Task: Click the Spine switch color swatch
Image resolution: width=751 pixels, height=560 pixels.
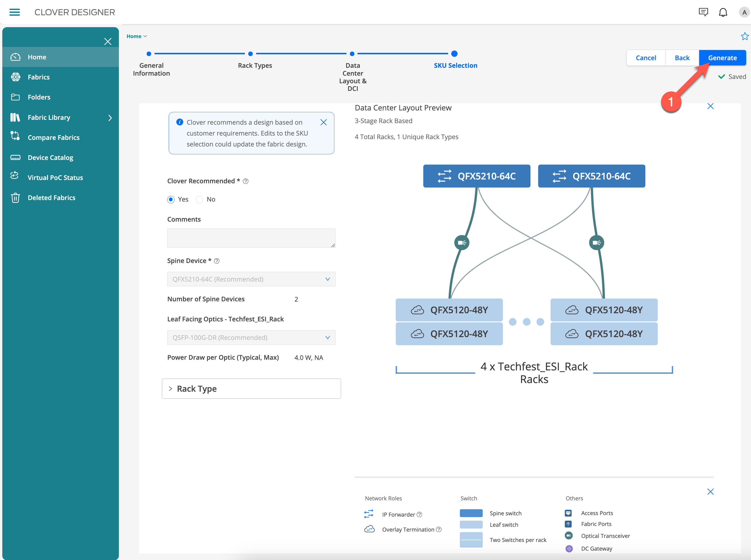Action: (x=471, y=513)
